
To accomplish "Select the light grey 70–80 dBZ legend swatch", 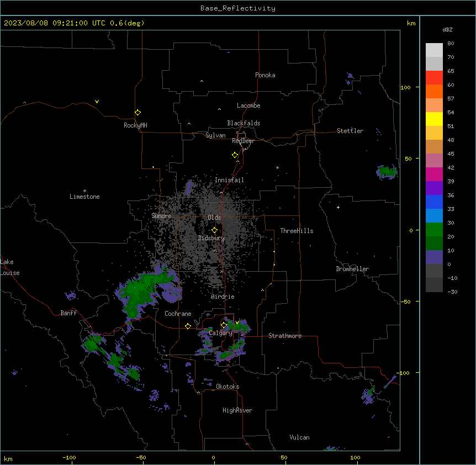I will coord(434,50).
